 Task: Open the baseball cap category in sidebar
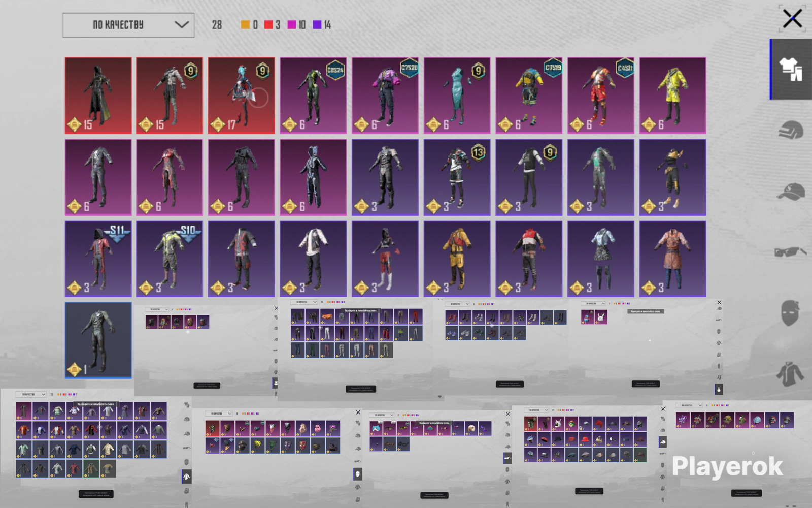click(x=791, y=192)
